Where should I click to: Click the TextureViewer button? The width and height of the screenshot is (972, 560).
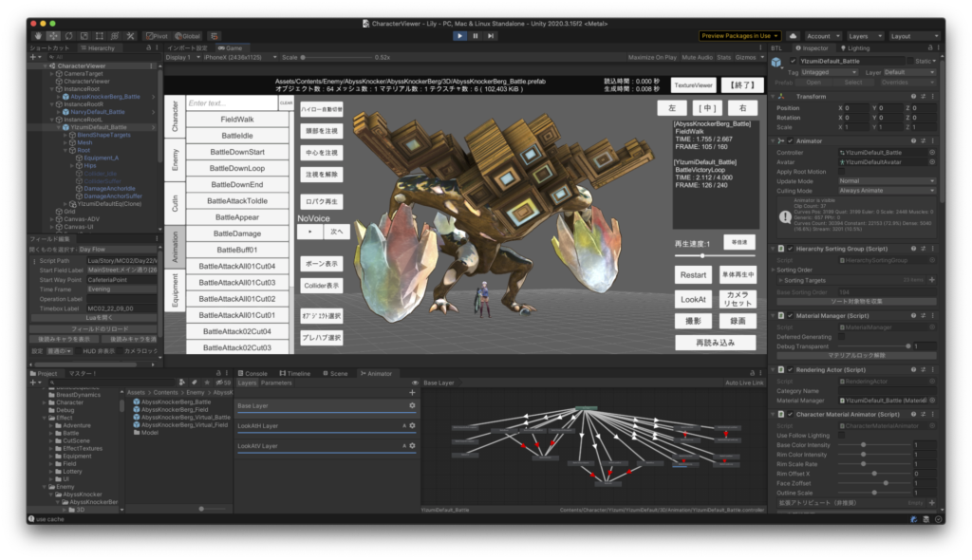point(693,85)
